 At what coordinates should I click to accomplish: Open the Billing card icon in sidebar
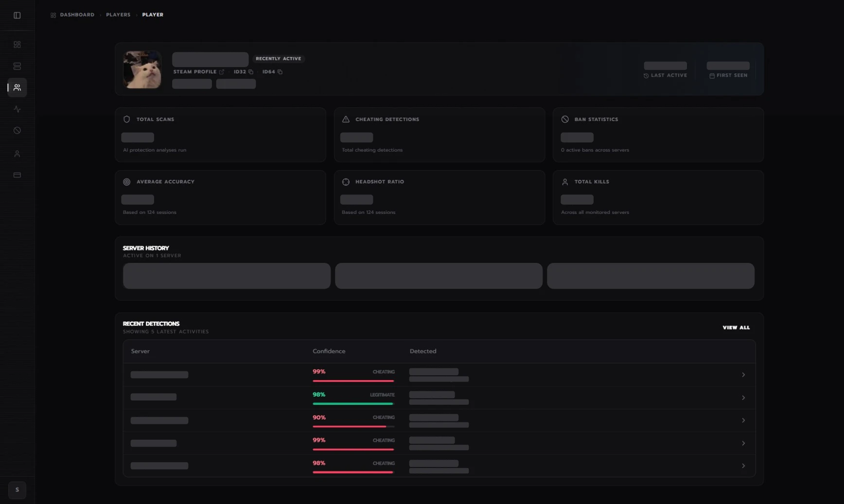17,175
